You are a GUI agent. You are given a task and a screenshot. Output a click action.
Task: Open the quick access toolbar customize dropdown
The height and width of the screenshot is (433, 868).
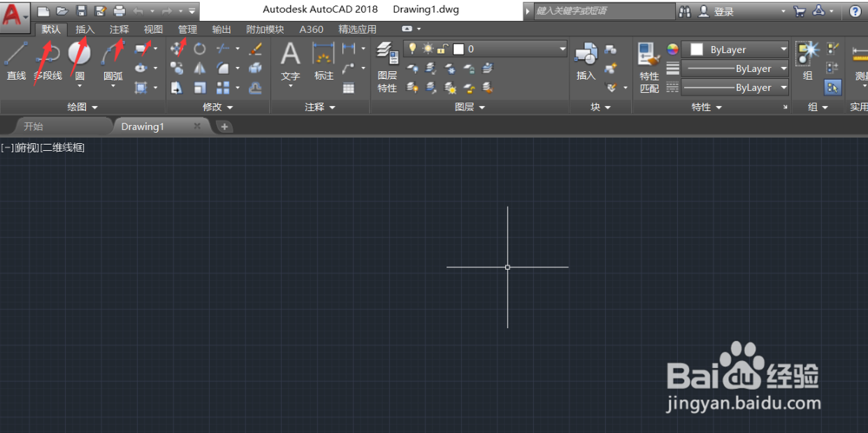[x=192, y=10]
